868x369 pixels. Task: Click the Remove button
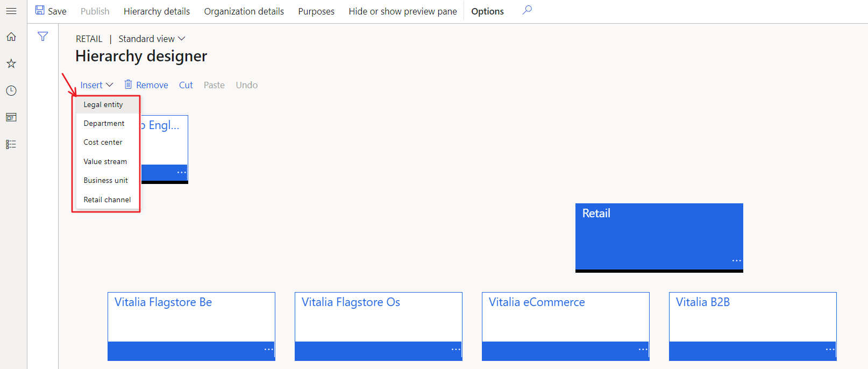click(x=146, y=85)
